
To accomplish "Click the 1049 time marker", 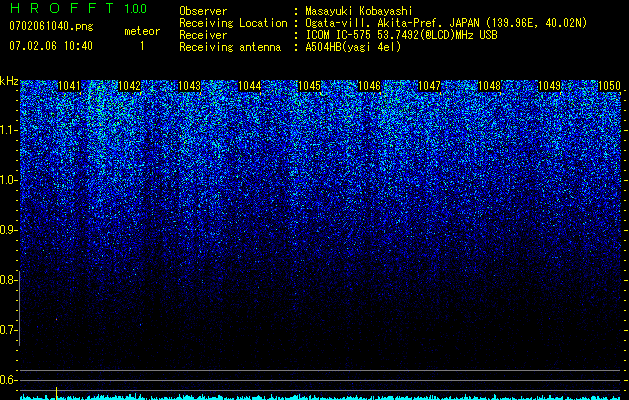I will (549, 86).
